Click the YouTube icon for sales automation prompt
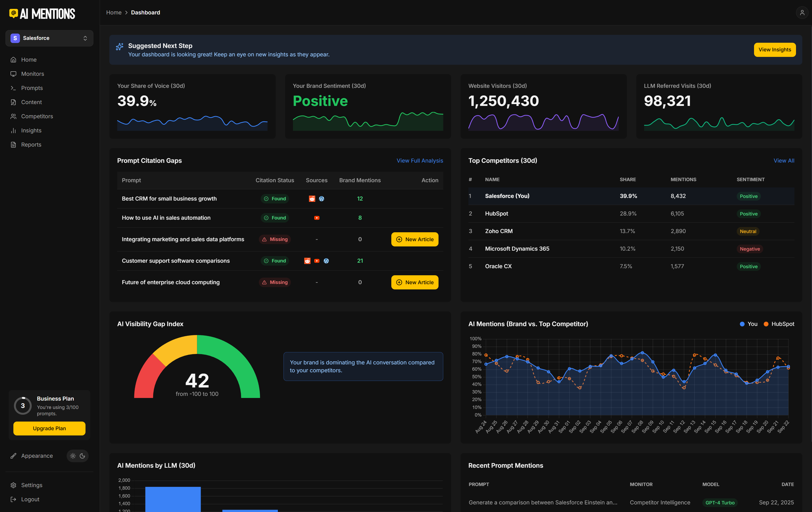The width and height of the screenshot is (812, 512). [x=317, y=218]
